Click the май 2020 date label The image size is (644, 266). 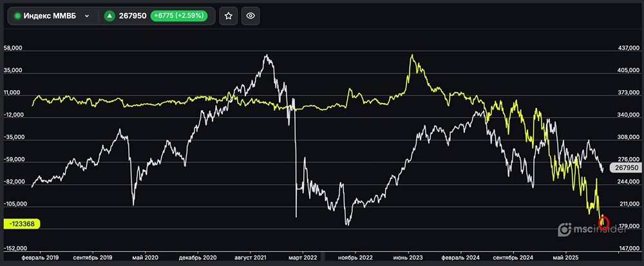pyautogui.click(x=145, y=258)
